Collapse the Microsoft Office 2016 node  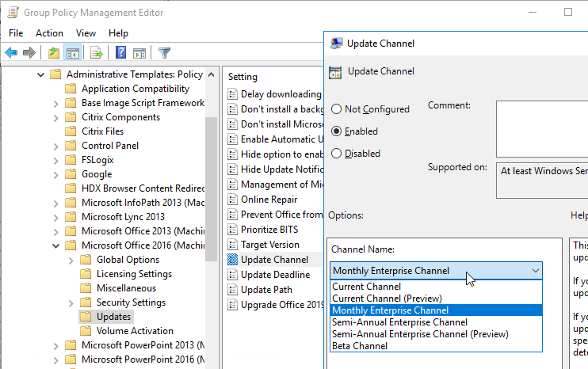(56, 245)
